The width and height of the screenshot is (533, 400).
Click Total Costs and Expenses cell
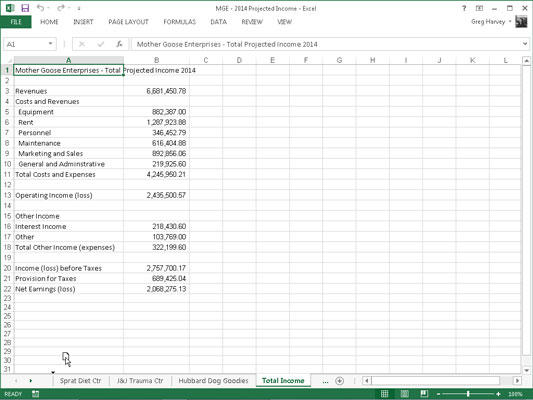point(69,174)
